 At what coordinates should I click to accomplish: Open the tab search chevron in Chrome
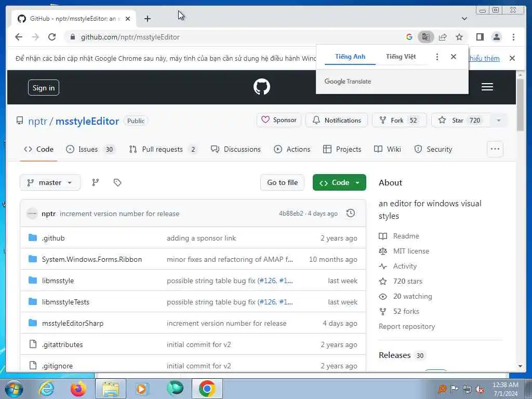[464, 19]
